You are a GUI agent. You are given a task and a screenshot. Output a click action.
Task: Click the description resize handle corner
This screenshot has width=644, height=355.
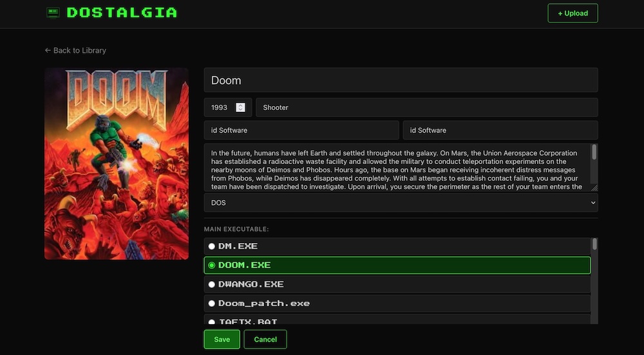(594, 188)
